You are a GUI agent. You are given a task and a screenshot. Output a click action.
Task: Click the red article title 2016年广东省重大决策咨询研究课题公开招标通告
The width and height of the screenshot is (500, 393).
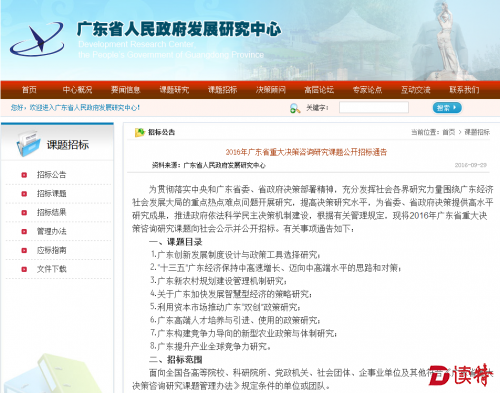[x=306, y=152]
